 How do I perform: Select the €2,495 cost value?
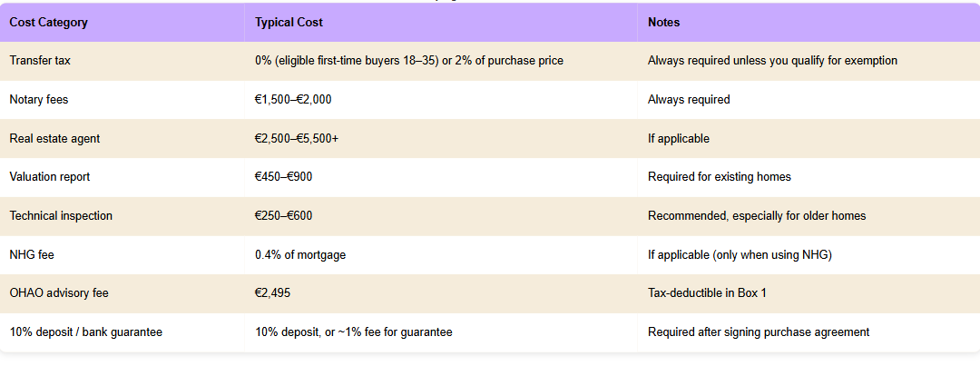[272, 293]
